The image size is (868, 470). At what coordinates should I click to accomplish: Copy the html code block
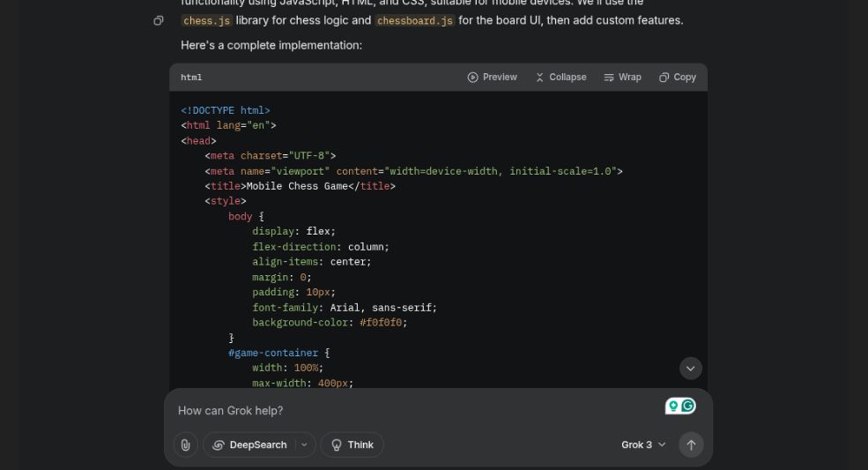coord(677,77)
